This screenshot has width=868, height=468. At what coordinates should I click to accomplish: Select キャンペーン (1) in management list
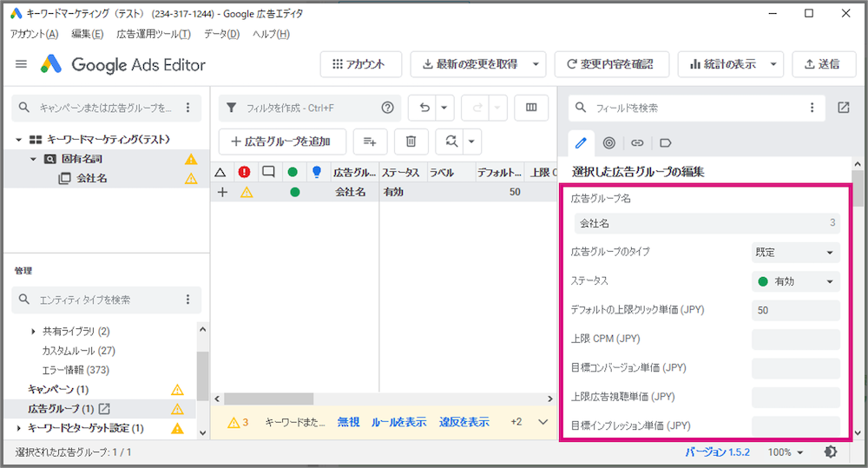click(x=58, y=389)
